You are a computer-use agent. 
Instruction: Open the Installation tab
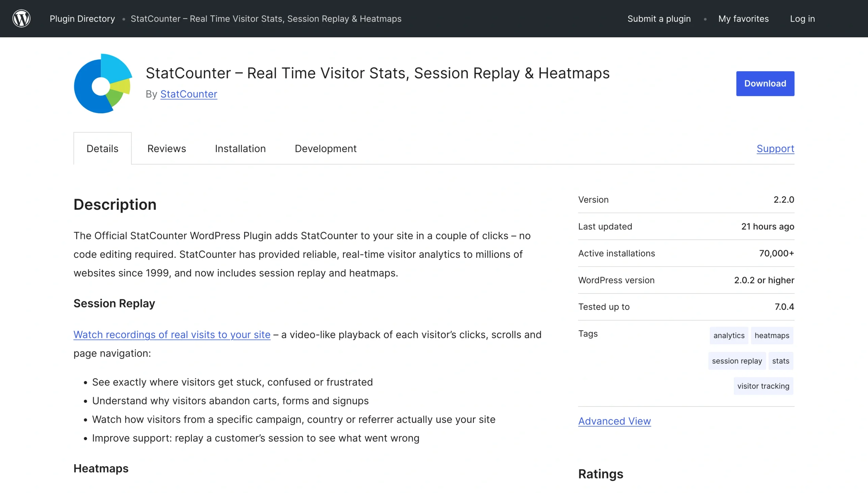pyautogui.click(x=240, y=149)
